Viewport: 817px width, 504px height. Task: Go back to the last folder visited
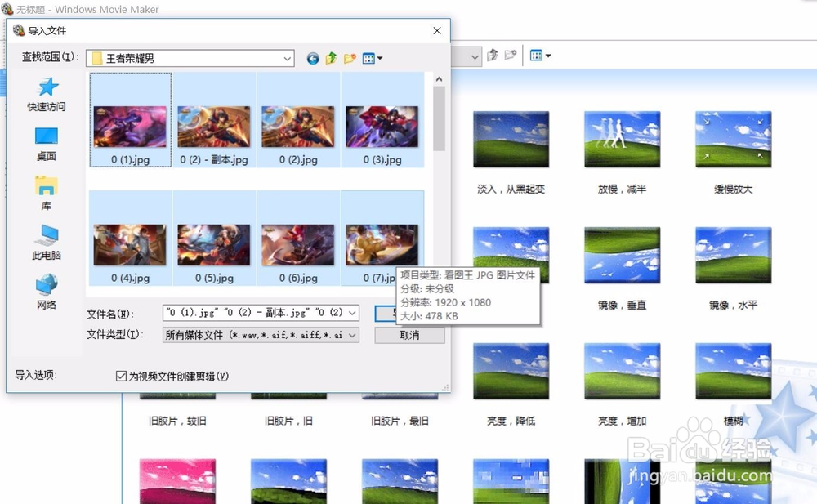point(313,58)
